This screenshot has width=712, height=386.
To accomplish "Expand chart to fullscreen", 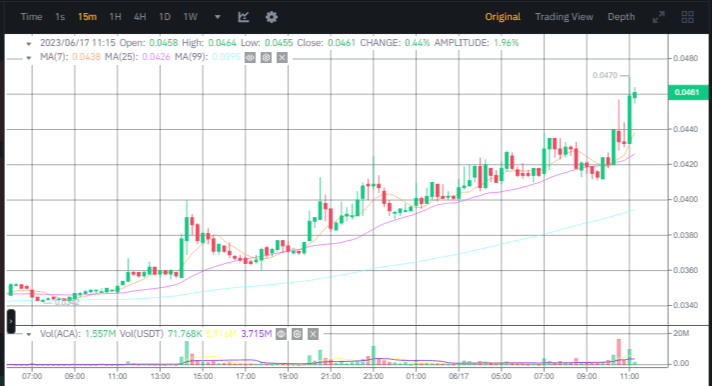I will click(x=658, y=17).
